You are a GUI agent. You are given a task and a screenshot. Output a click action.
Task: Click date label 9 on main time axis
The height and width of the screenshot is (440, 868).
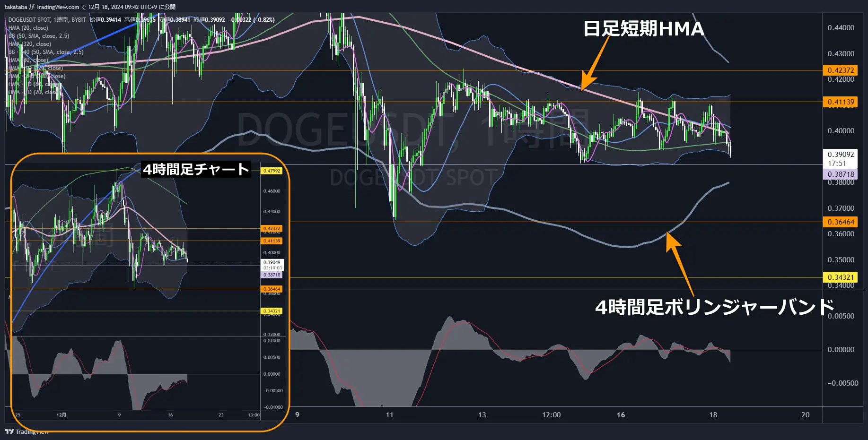[297, 415]
